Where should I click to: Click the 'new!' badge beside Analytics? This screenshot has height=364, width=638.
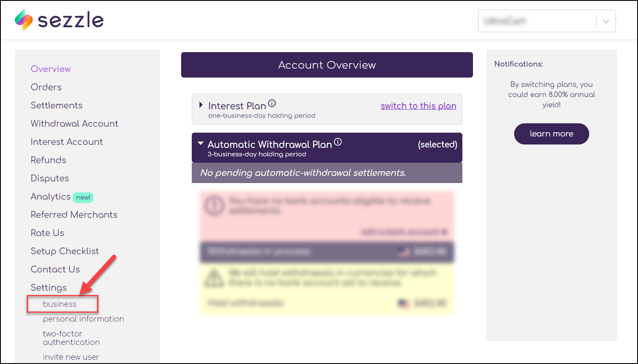(83, 197)
